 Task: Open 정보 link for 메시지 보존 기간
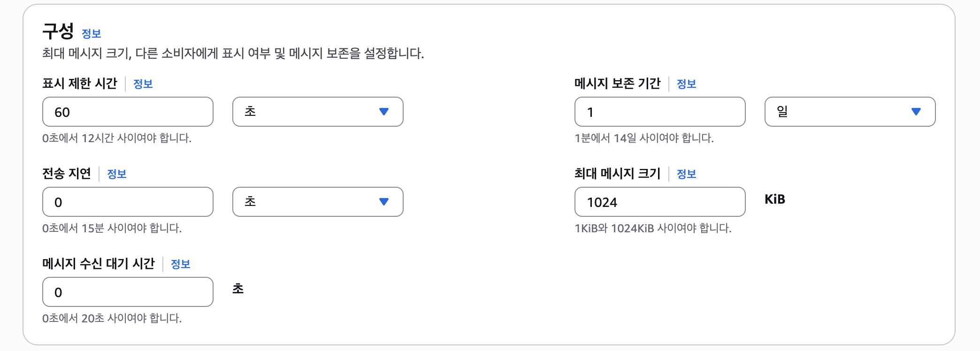686,84
